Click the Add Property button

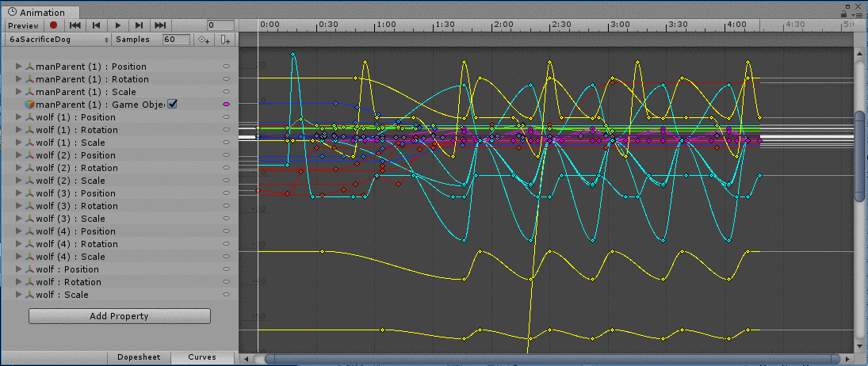coord(119,316)
